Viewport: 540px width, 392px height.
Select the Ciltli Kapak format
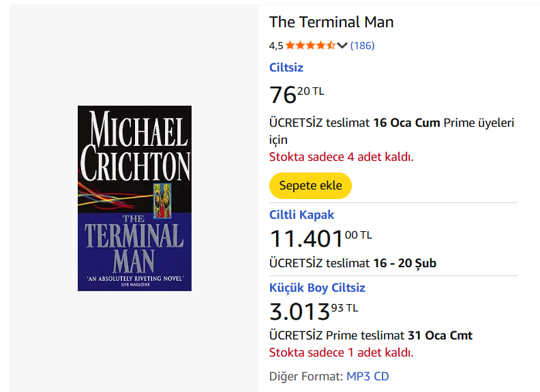coord(302,215)
